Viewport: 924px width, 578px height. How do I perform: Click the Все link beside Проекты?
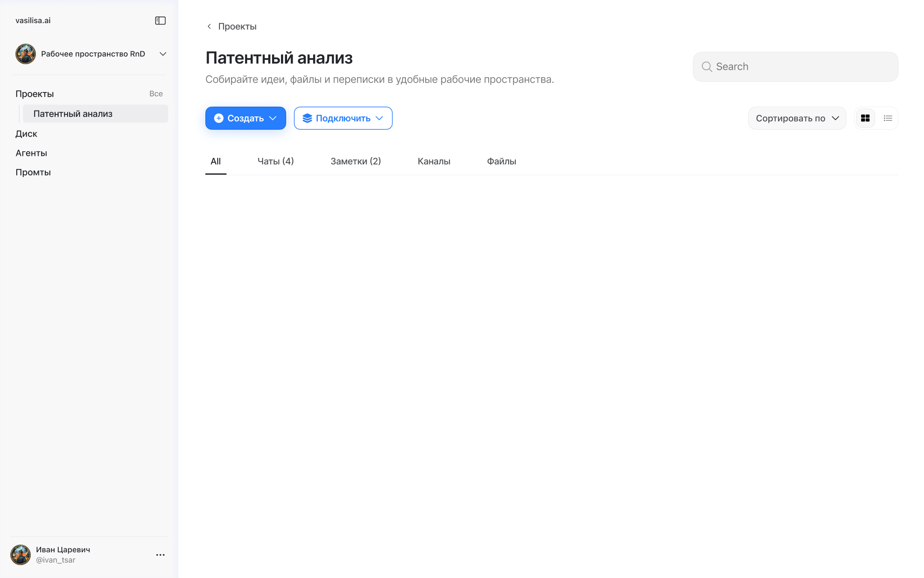coord(156,94)
